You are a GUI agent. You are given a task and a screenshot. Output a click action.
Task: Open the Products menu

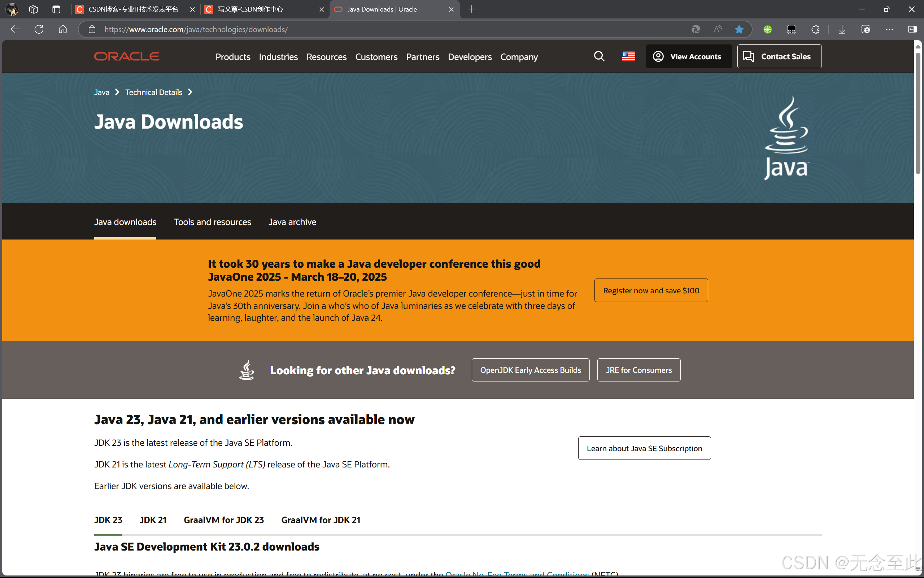tap(233, 57)
